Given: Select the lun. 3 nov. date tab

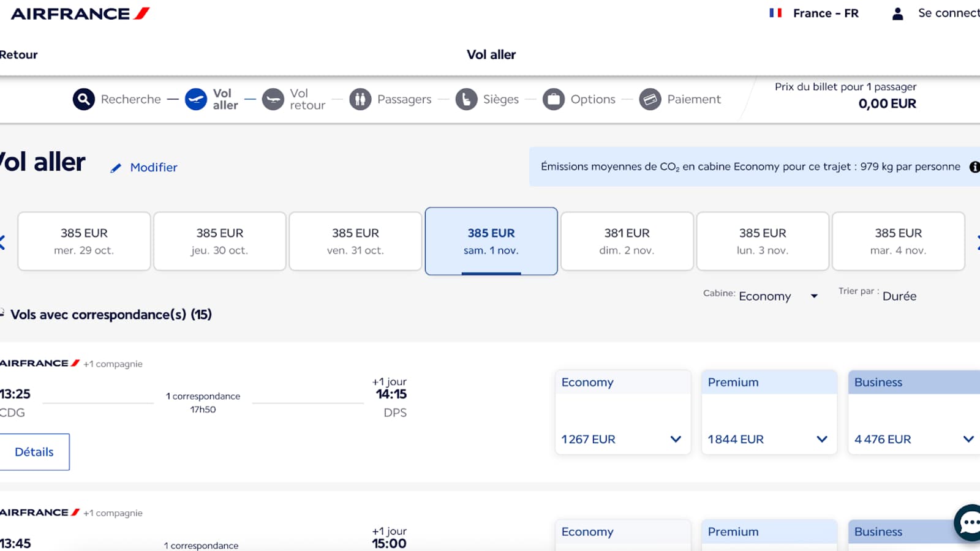Looking at the screenshot, I should [763, 241].
